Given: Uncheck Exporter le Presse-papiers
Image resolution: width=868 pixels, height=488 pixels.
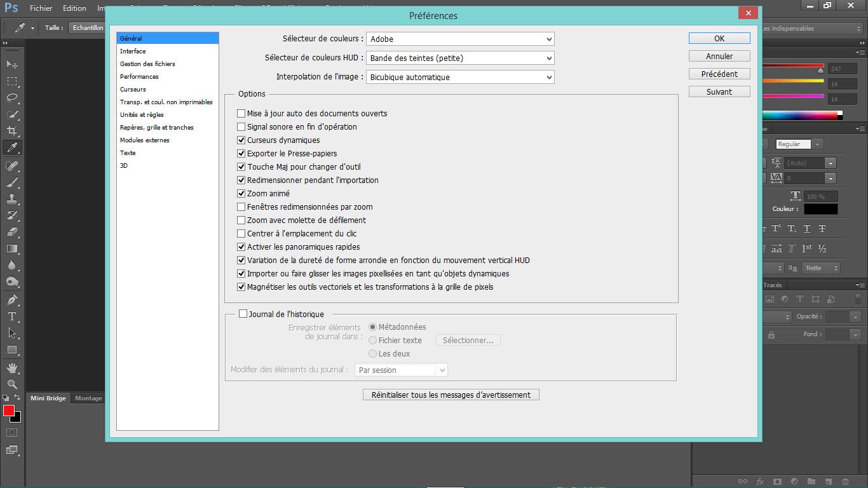Looking at the screenshot, I should [241, 153].
